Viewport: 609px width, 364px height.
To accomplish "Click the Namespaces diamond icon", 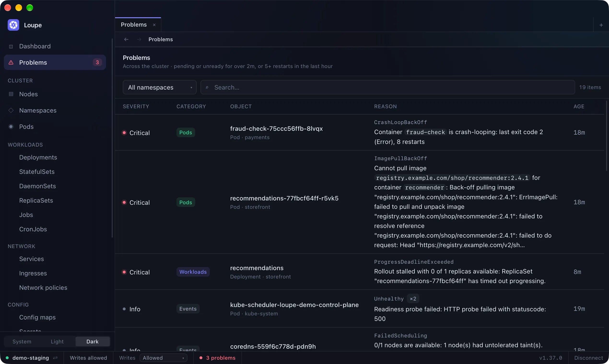I will 11,110.
